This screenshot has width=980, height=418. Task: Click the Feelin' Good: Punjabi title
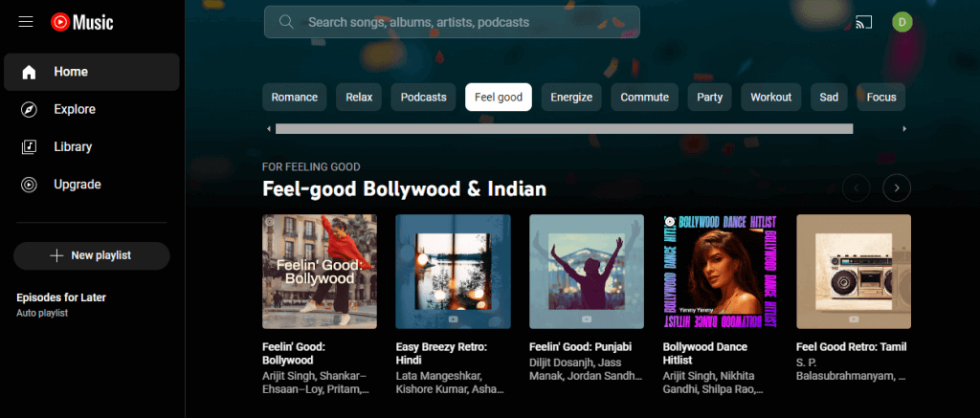point(581,347)
